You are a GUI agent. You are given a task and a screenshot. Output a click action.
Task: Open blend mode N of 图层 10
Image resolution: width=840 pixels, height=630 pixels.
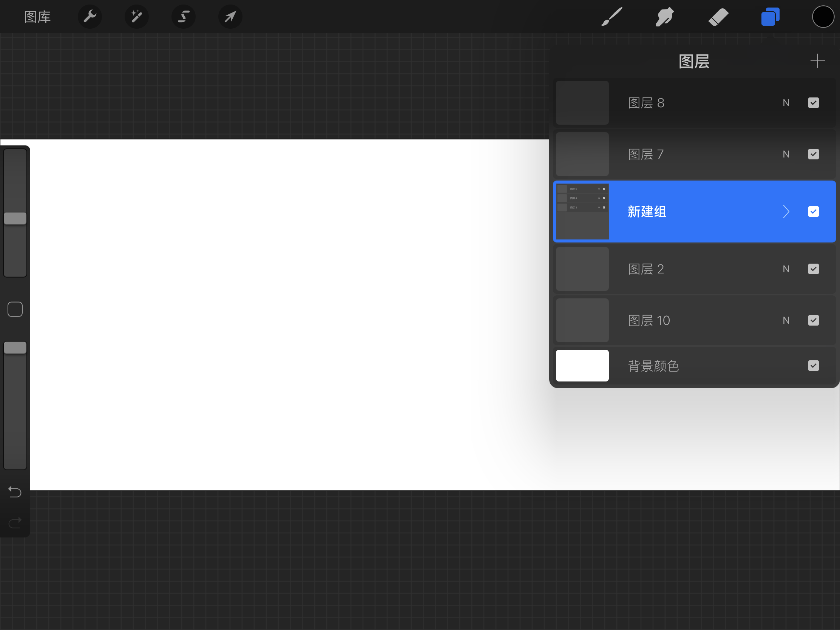[x=786, y=321]
